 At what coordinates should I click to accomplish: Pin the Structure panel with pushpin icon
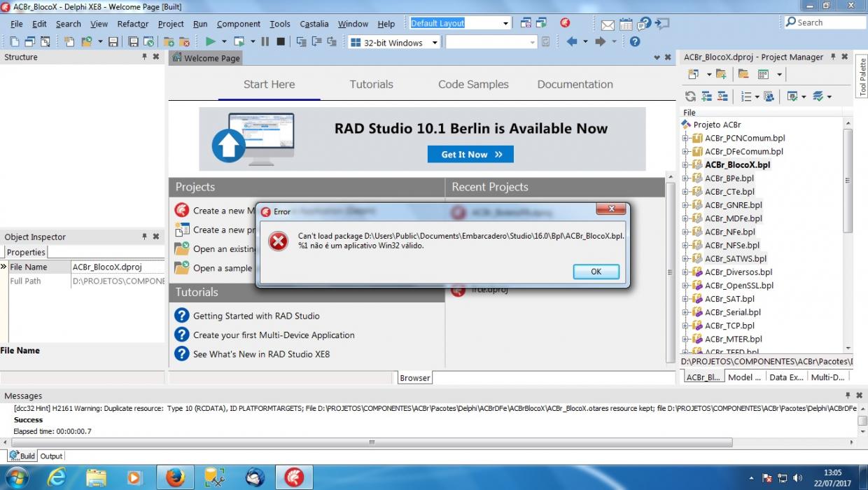pyautogui.click(x=145, y=57)
